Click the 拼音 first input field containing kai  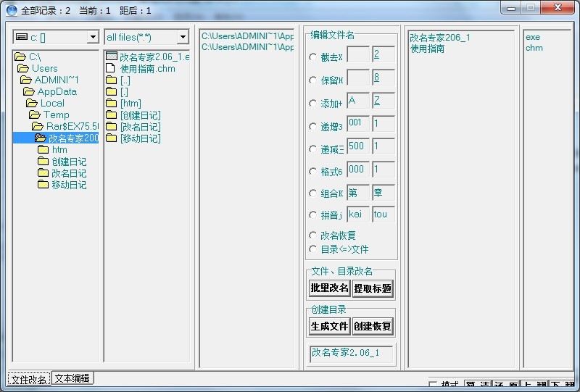tap(358, 214)
